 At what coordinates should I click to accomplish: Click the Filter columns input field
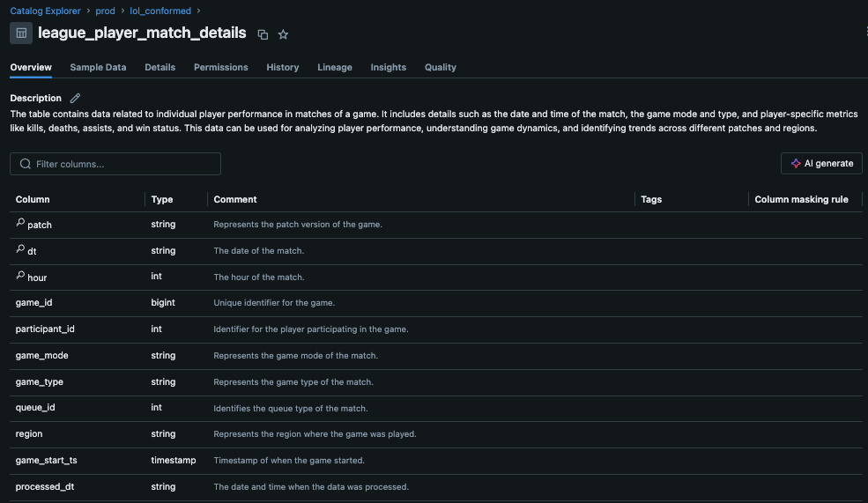click(x=115, y=164)
